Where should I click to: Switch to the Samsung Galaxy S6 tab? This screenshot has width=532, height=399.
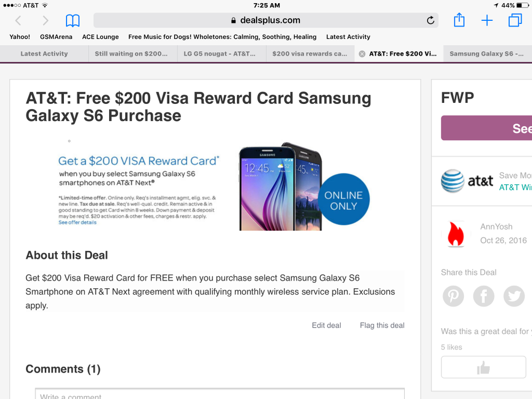(488, 54)
